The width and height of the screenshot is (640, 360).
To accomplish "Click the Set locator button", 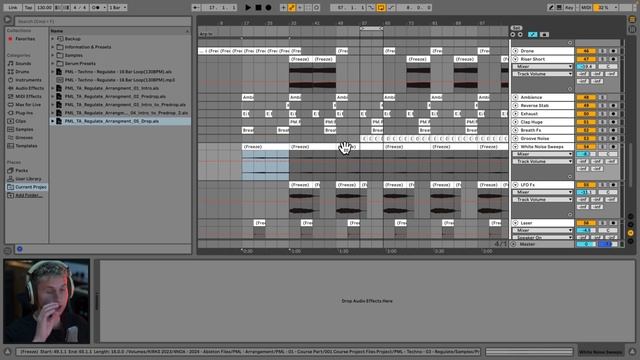I will pos(516,28).
